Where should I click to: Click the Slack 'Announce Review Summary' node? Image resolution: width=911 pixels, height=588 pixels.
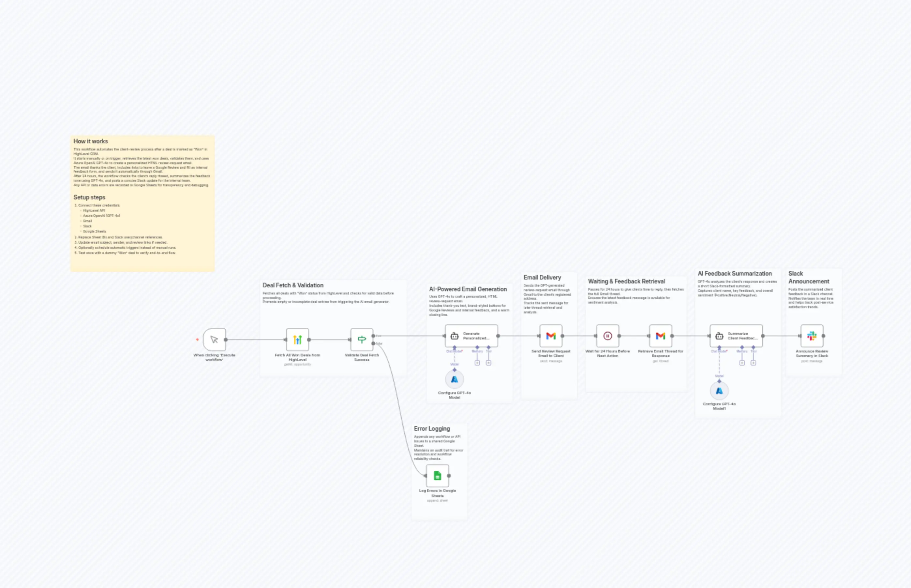click(812, 336)
